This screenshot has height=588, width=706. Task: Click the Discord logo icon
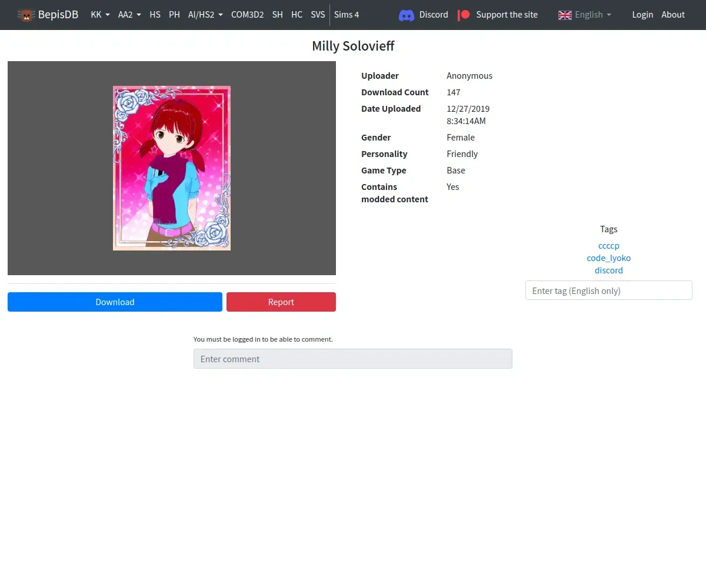coord(407,15)
